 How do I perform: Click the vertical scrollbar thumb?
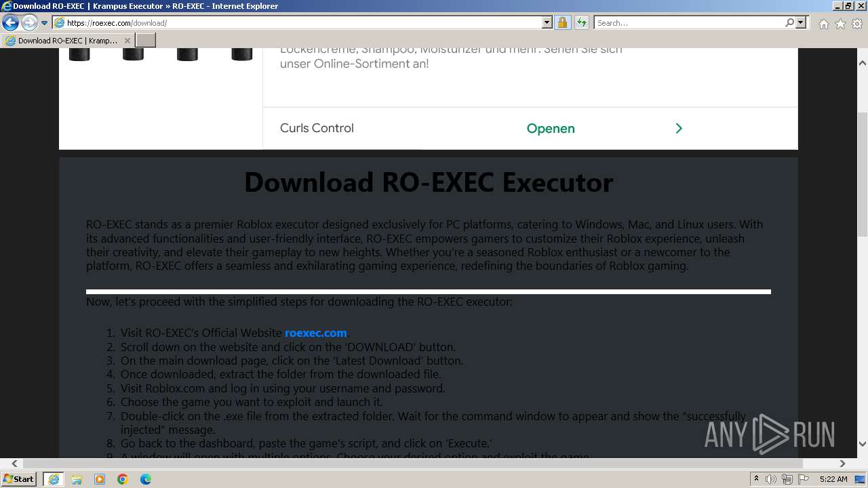(x=863, y=175)
